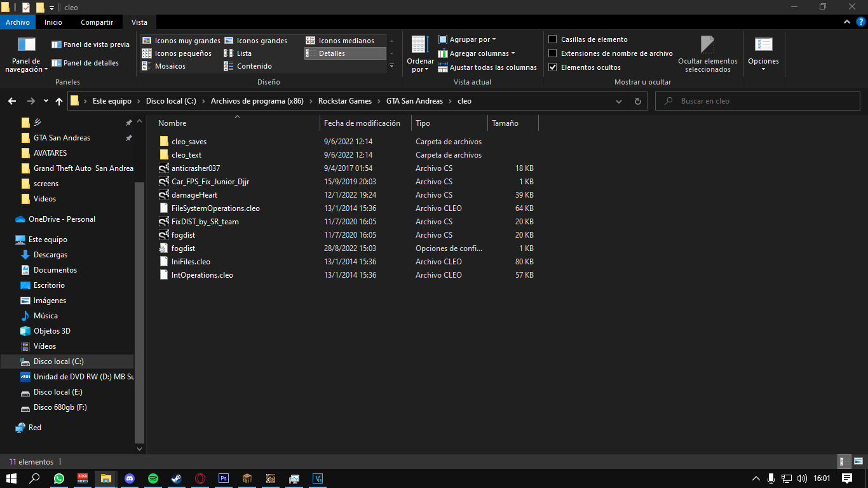Select the anticrasher037 CS file

196,168
